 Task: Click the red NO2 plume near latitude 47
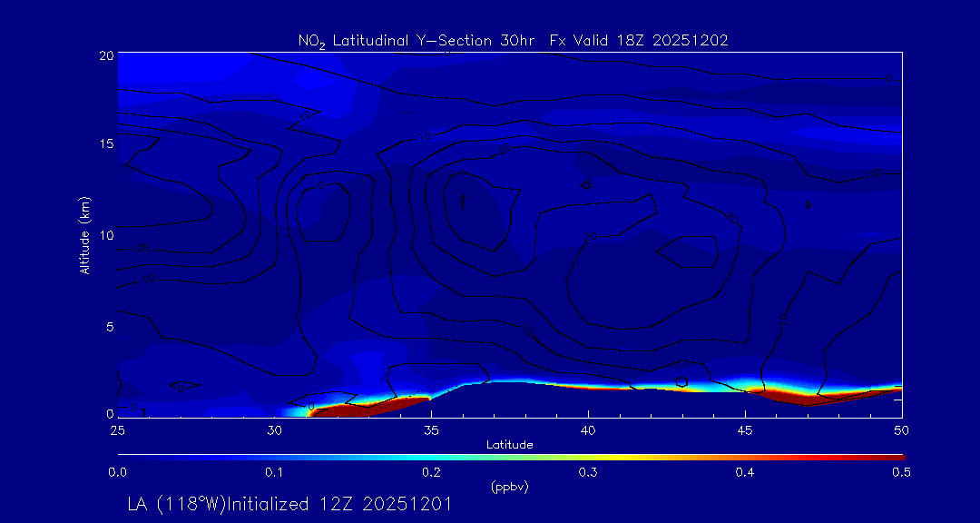(789, 396)
